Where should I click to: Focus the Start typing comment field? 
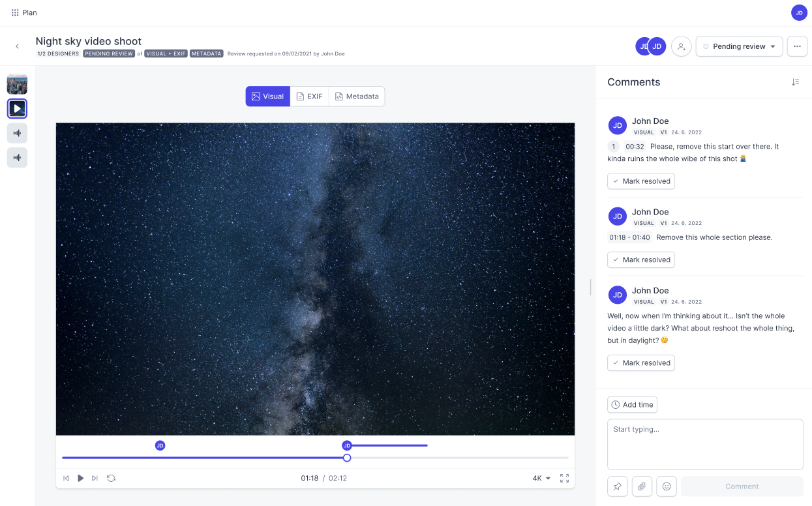click(705, 444)
